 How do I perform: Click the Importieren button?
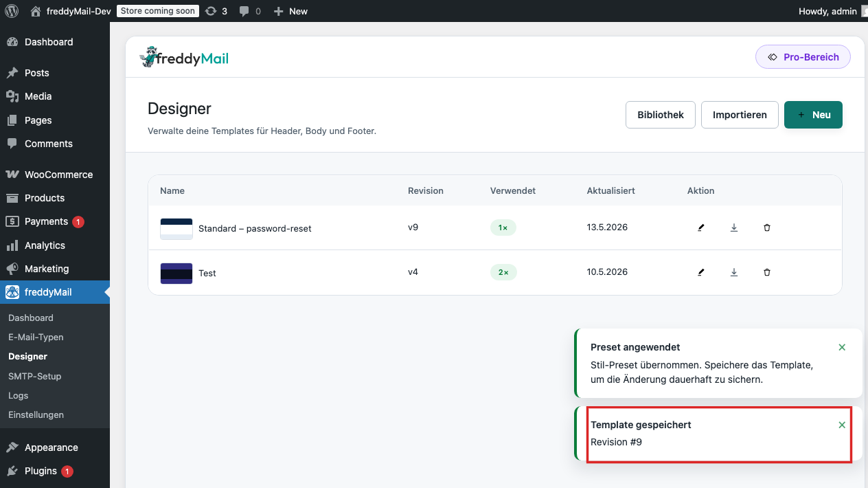click(x=740, y=115)
